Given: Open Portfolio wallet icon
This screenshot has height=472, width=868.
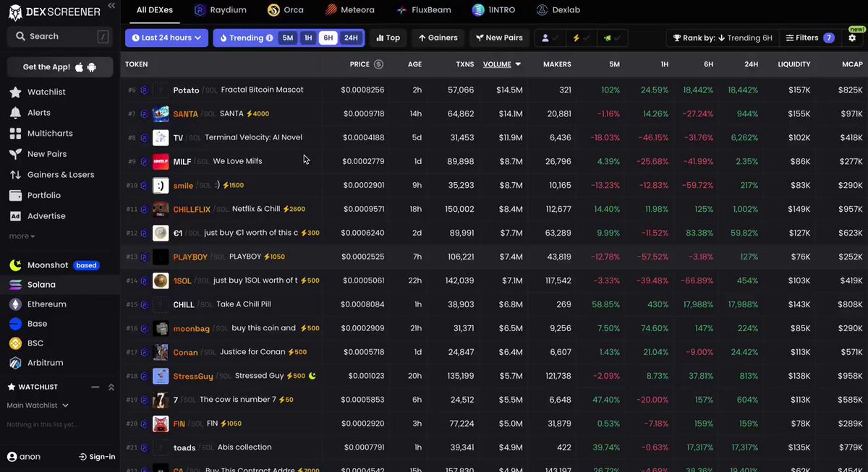Looking at the screenshot, I should [15, 195].
